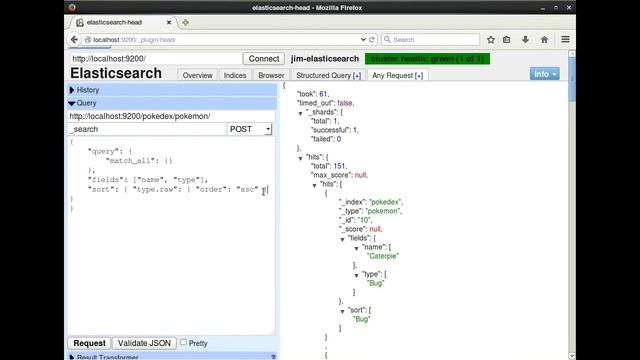Collapse the Query section
640x360 pixels.
(172, 103)
